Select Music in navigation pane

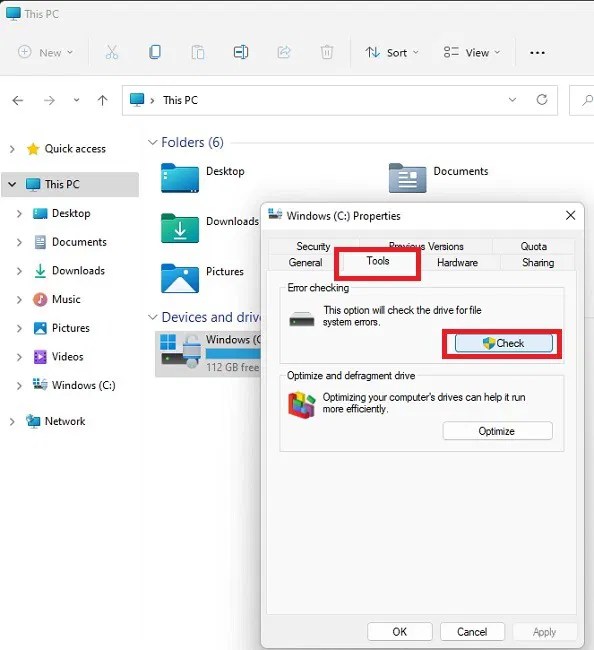click(x=56, y=299)
